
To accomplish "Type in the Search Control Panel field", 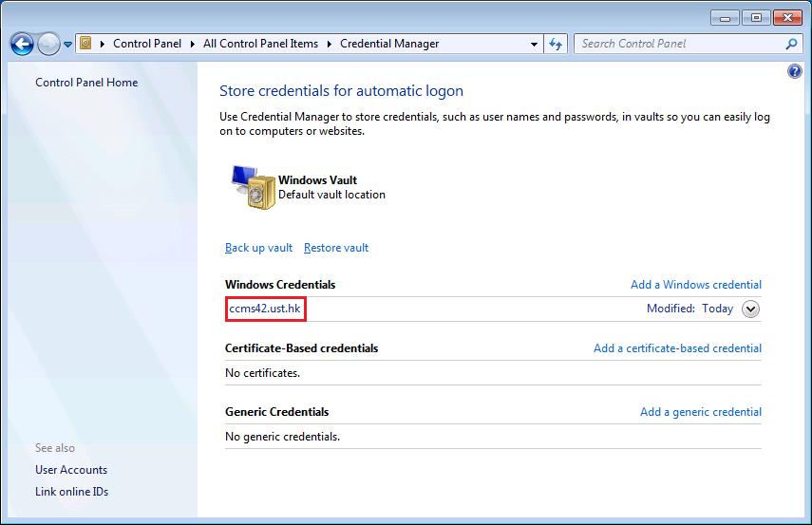I will (679, 44).
